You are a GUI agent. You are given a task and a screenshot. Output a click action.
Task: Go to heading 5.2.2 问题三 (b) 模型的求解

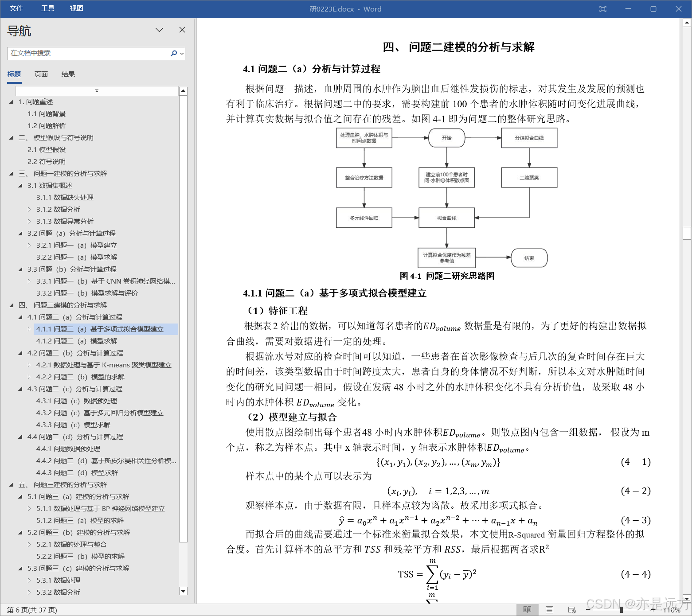(x=81, y=557)
